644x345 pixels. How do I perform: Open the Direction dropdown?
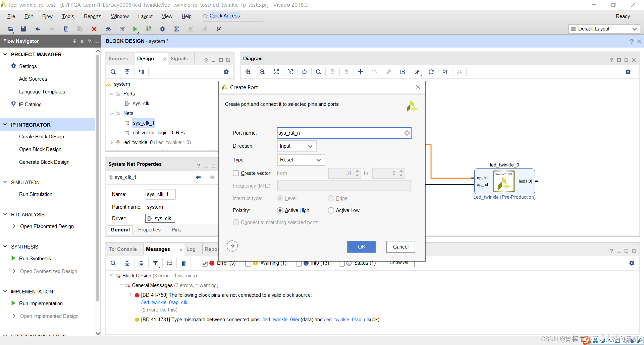click(x=297, y=146)
